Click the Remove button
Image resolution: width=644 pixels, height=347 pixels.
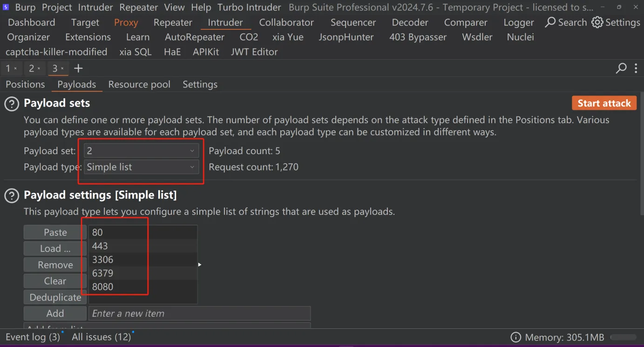55,265
